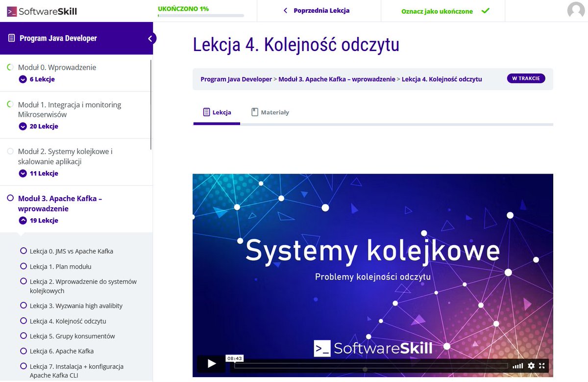The image size is (588, 382).
Task: Mark lesson with Oznacz jako ukończone
Action: tap(445, 11)
